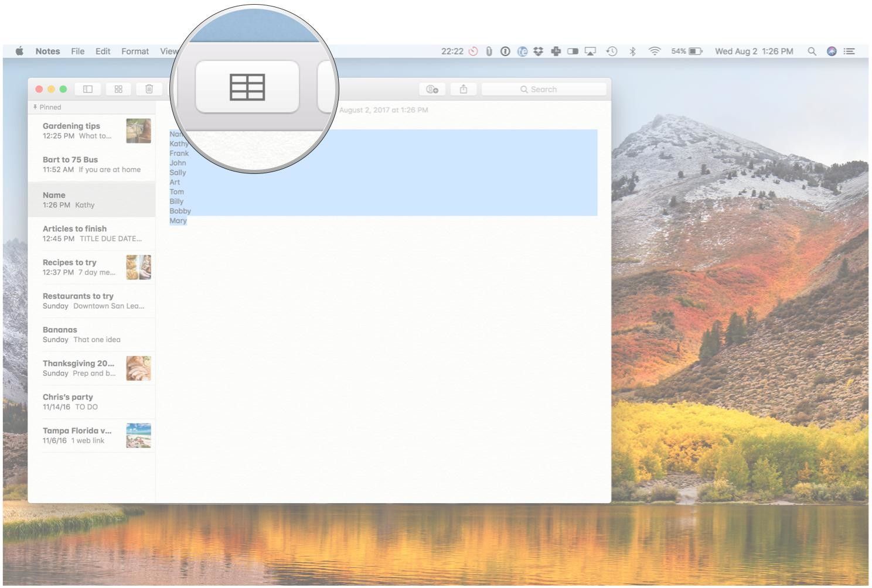Click the Recipes to try thumbnail
Image resolution: width=872 pixels, height=588 pixels.
[x=138, y=267]
